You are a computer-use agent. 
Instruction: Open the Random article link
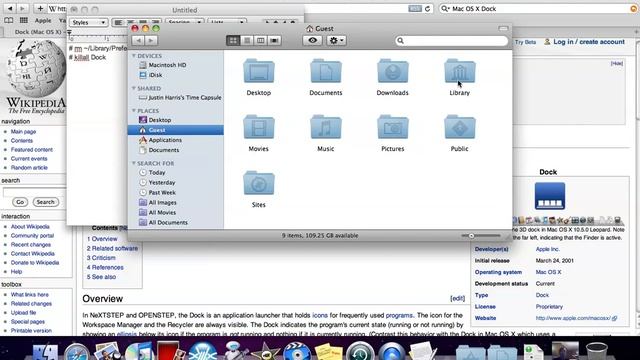29,167
